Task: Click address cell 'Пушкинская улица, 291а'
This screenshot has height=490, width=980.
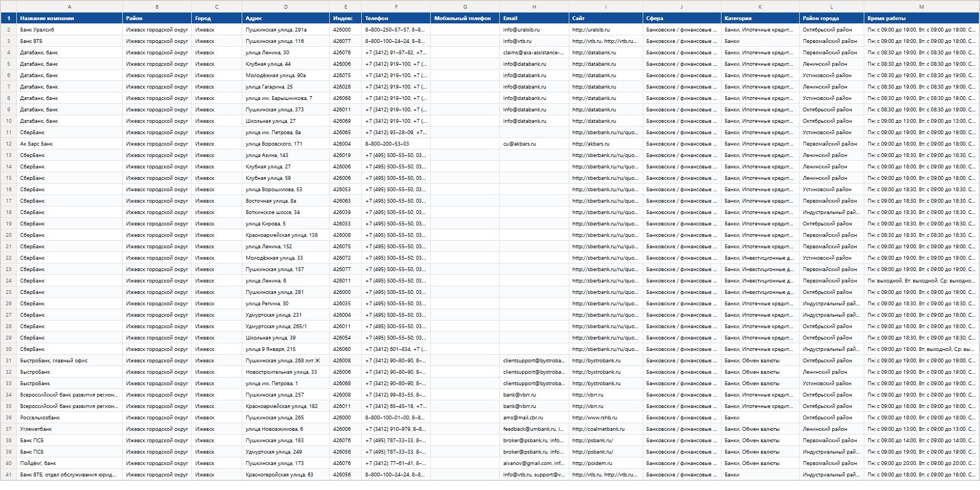Action: 286,30
